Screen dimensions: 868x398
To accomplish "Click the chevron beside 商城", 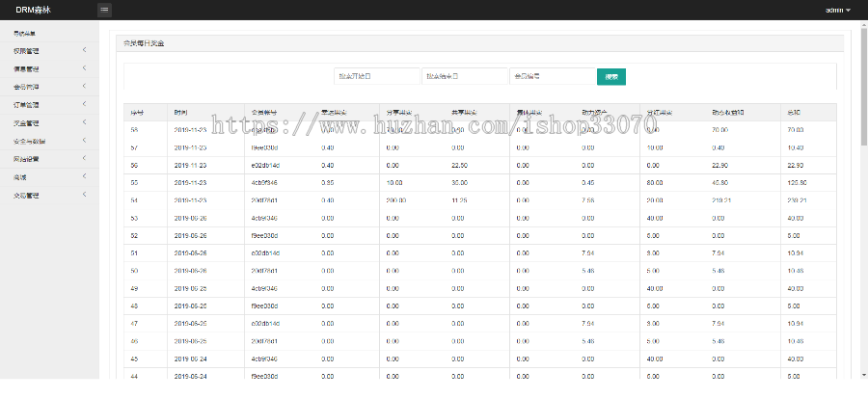I will point(85,176).
